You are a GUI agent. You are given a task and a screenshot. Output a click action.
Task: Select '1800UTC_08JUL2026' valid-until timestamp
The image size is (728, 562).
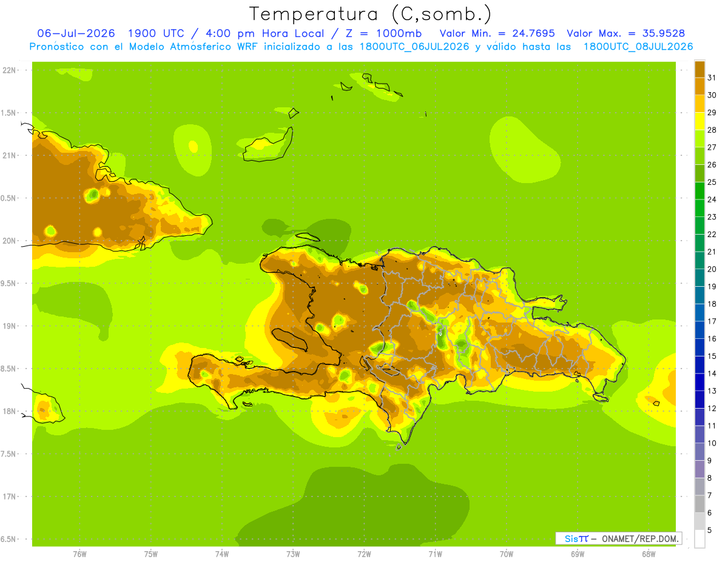(638, 47)
